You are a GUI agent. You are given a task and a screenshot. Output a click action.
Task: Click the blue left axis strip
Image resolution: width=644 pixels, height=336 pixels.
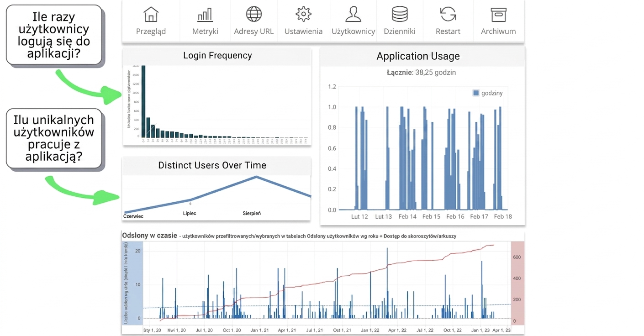(133, 283)
